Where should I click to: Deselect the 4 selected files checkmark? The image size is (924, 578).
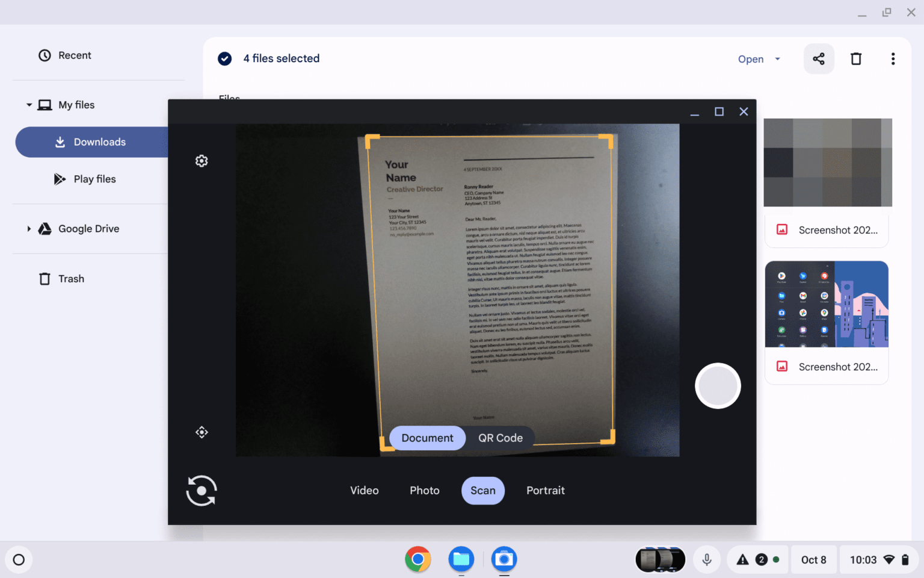coord(224,58)
